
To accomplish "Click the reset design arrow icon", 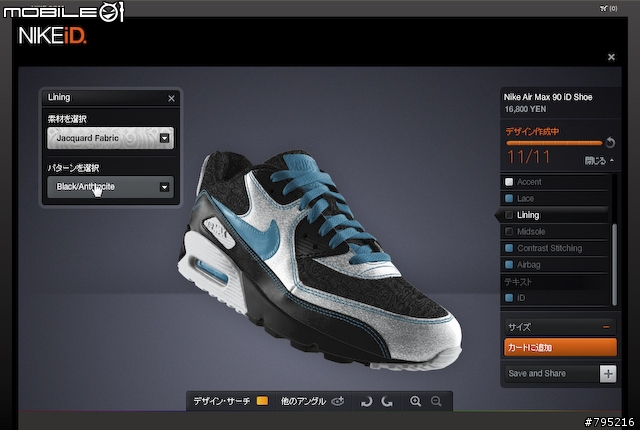I will click(x=610, y=142).
